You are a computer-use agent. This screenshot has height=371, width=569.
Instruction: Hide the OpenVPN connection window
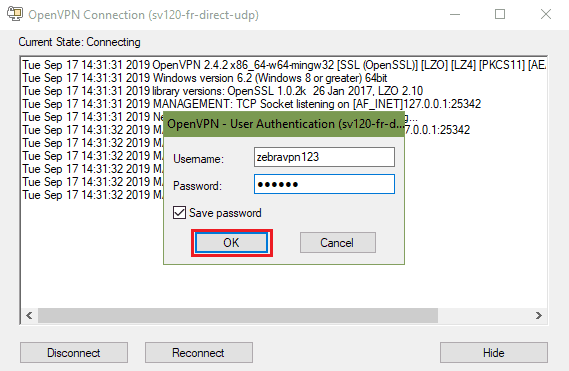(x=494, y=352)
